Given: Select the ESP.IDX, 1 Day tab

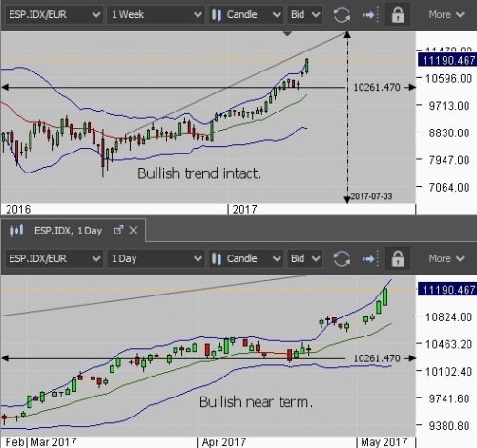Looking at the screenshot, I should [68, 231].
